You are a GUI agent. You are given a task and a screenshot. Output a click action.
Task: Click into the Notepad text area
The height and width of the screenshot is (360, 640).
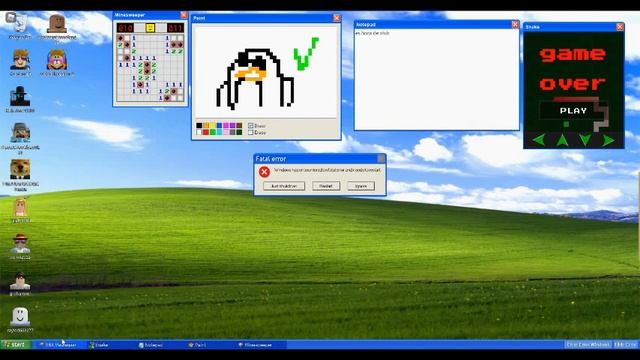pos(436,79)
